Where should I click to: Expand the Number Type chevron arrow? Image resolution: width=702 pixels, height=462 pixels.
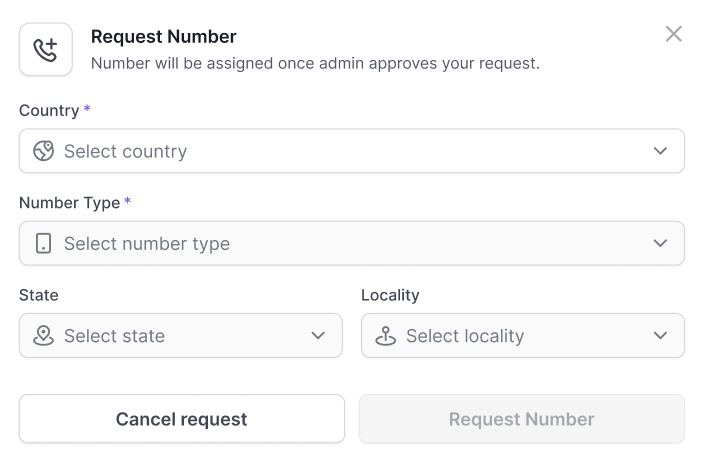click(660, 243)
